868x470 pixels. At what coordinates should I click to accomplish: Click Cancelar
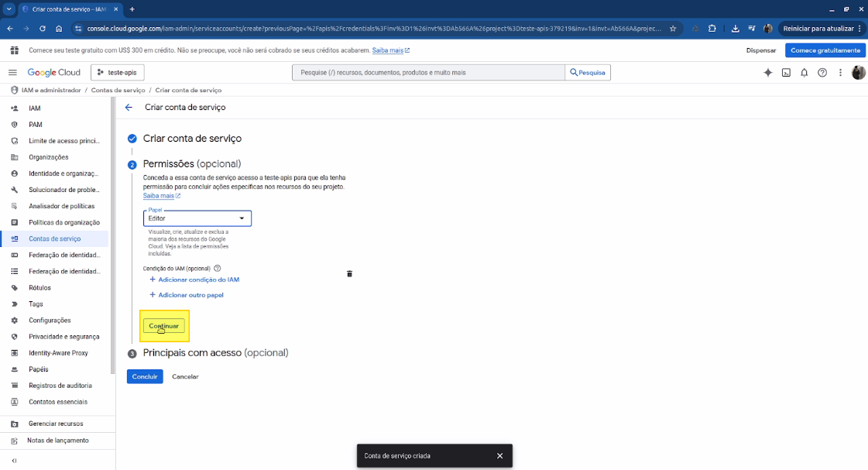(x=185, y=376)
